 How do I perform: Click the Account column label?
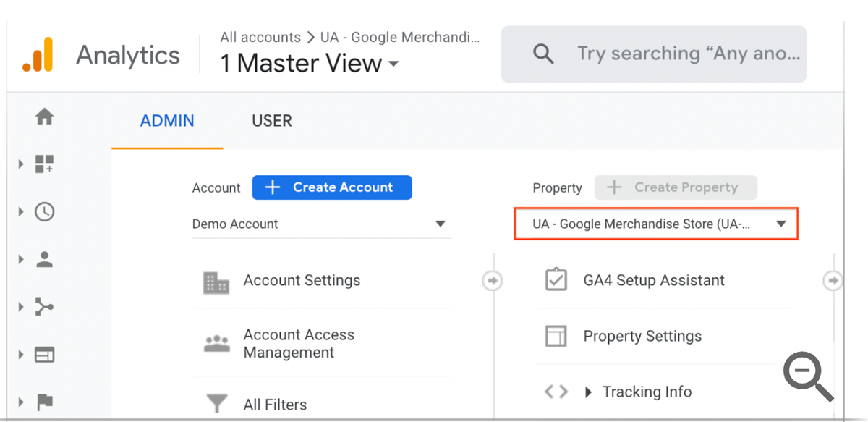coord(216,188)
